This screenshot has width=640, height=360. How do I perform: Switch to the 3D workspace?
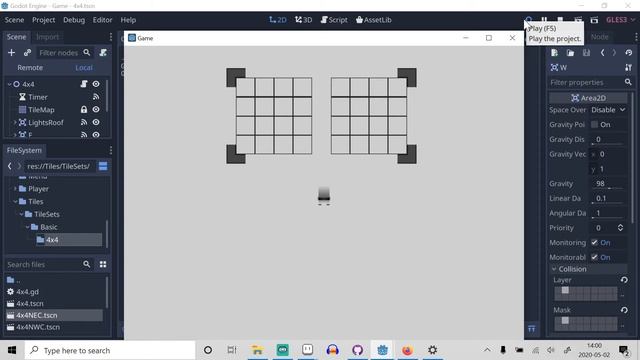304,20
